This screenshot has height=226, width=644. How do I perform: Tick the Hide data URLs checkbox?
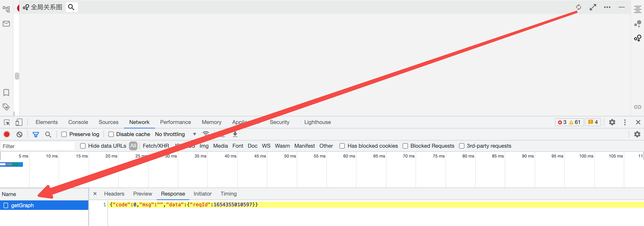[x=83, y=146]
